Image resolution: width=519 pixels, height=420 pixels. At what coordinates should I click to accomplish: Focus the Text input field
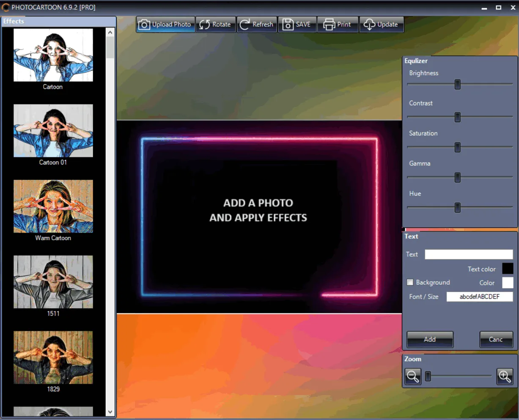[469, 254]
